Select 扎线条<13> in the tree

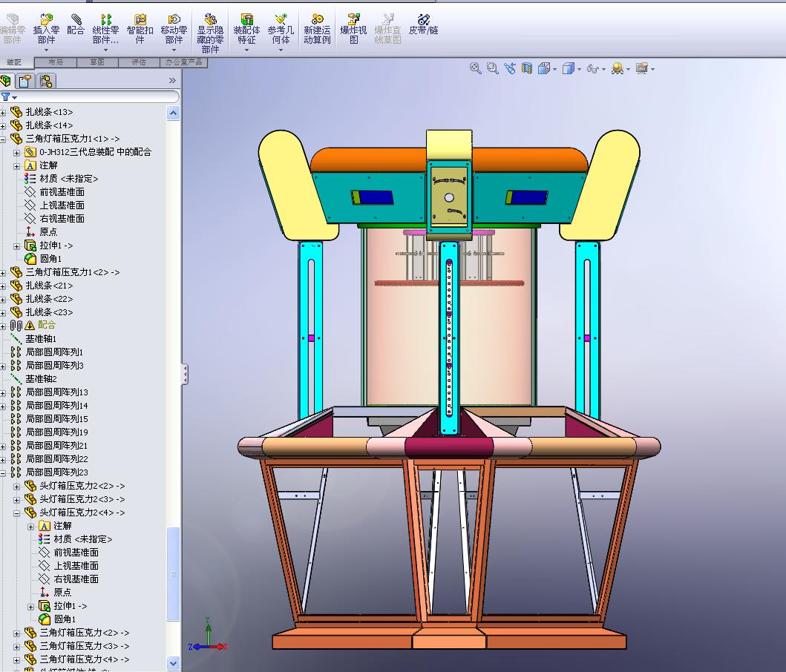click(x=49, y=112)
